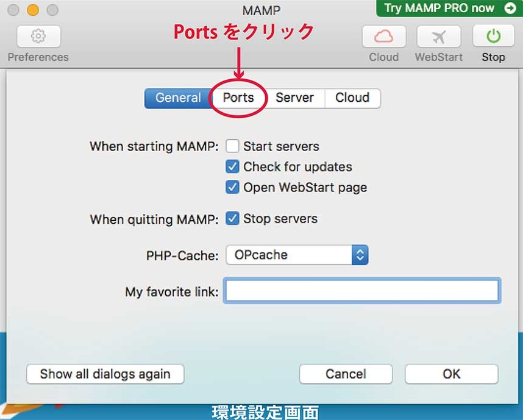
Task: Select the Server tab
Action: pyautogui.click(x=294, y=98)
